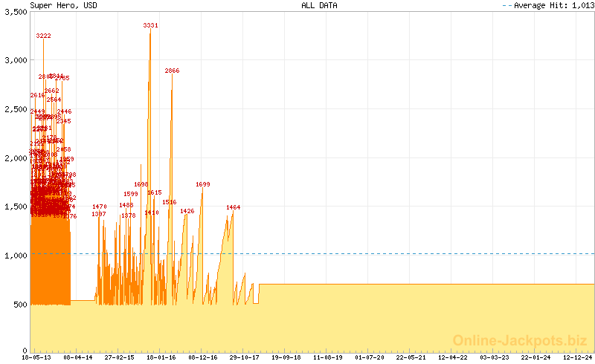Click the 12-12-24 date label
Image resolution: width=595 pixels, height=364 pixels.
579,357
